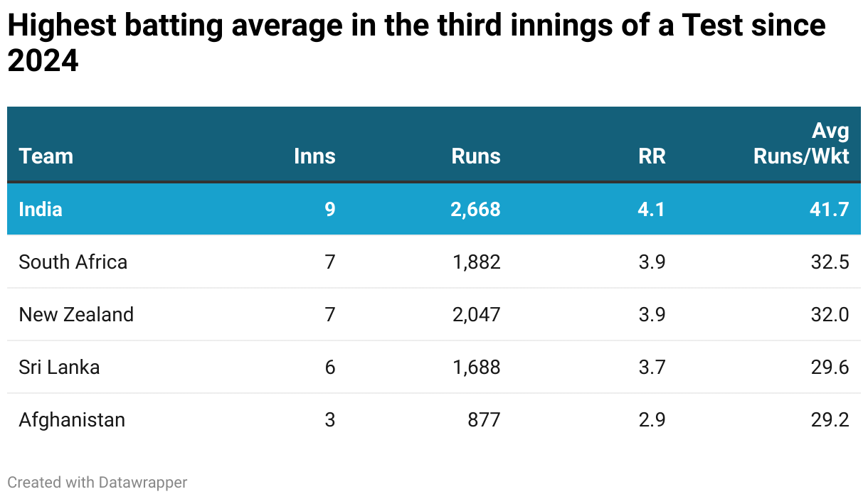Select South Africa's 1,882 runs value
The image size is (868, 499).
click(x=477, y=262)
